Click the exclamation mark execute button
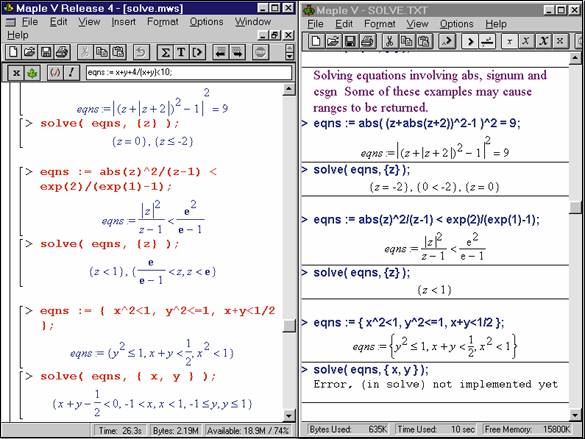 pyautogui.click(x=72, y=72)
